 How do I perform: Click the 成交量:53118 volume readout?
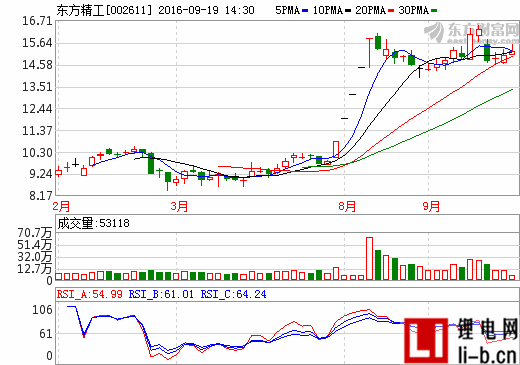(93, 223)
